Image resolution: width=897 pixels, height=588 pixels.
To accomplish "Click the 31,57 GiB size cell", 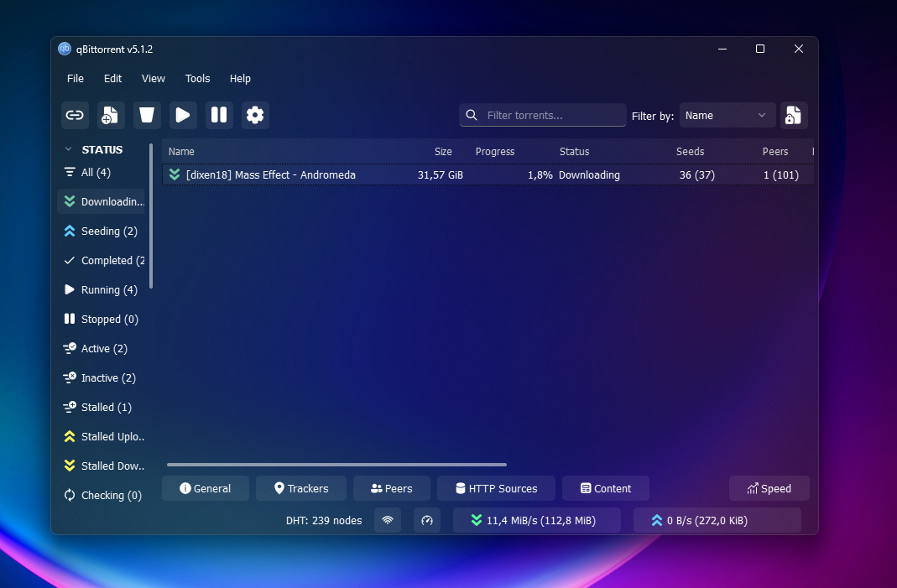I will (x=440, y=175).
